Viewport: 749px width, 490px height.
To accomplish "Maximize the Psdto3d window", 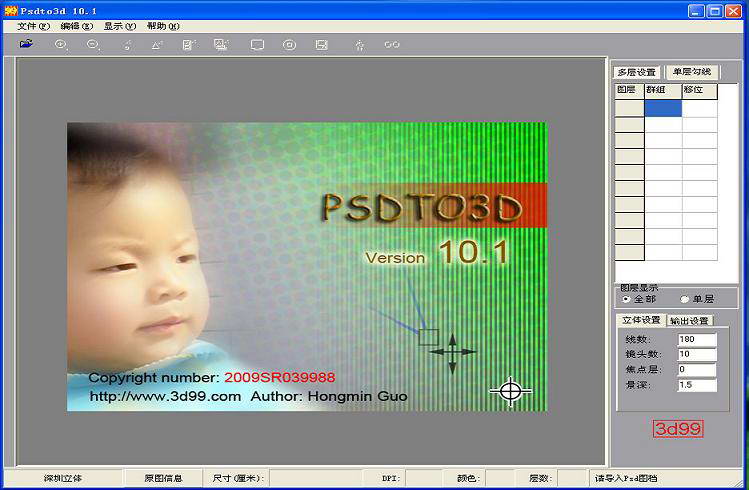I will (x=715, y=11).
